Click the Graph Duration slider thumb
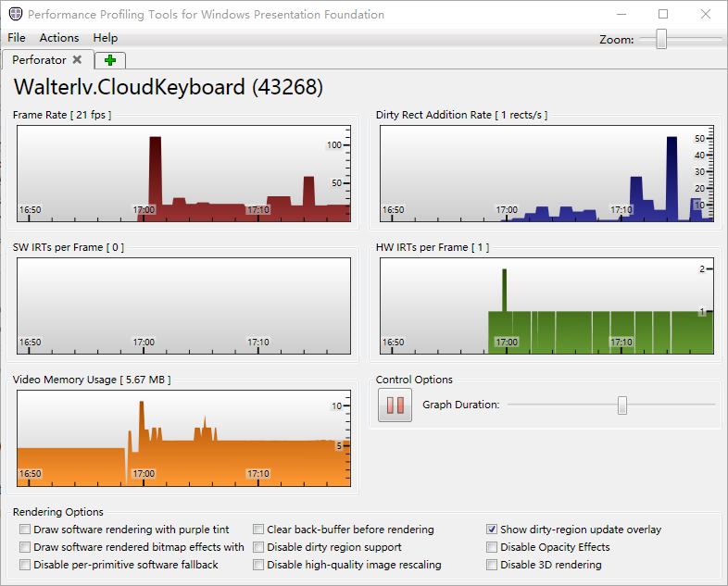Image resolution: width=728 pixels, height=586 pixels. coord(622,405)
